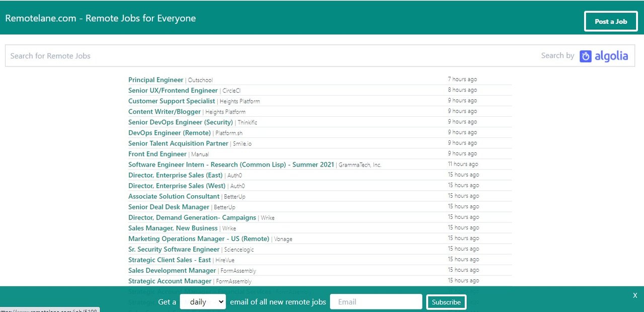Image resolution: width=644 pixels, height=312 pixels.
Task: View Strategic Client Sales - East job
Action: pos(170,260)
